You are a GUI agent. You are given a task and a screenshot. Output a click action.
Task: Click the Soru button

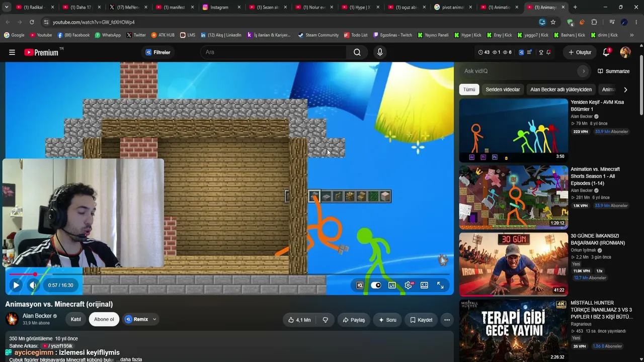coord(387,320)
